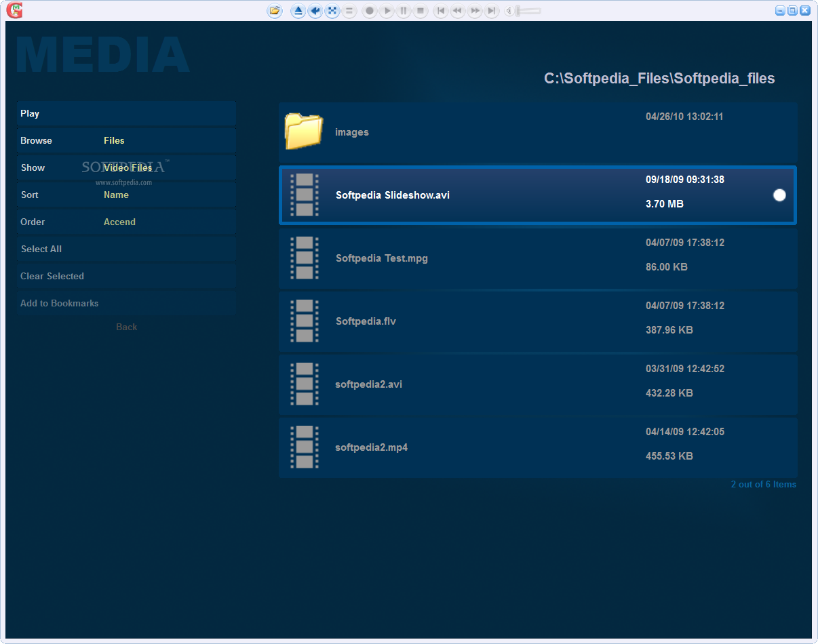Open the images folder icon

coord(303,131)
